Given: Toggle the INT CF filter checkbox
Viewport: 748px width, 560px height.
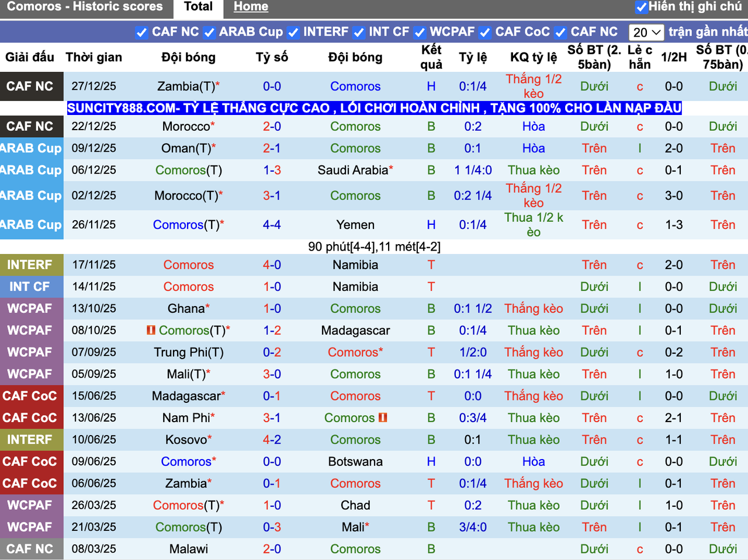Looking at the screenshot, I should click(x=359, y=33).
